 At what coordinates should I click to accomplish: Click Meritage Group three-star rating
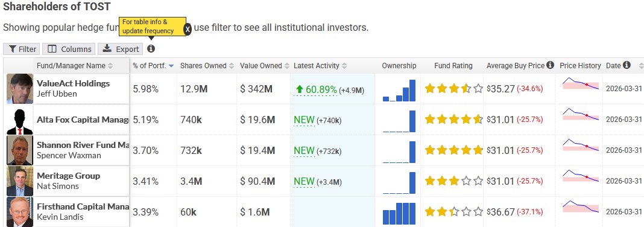click(454, 181)
